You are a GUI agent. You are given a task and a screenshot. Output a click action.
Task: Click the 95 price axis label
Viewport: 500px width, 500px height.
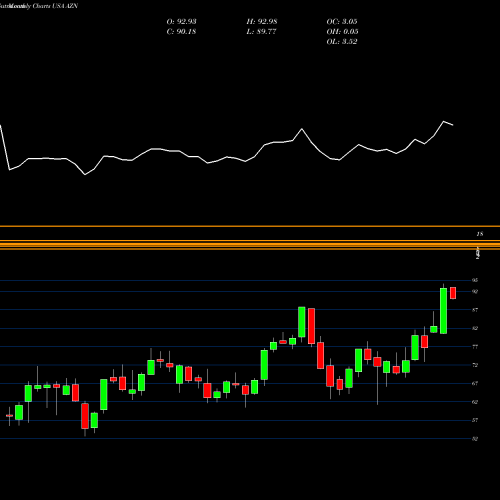[x=475, y=280]
